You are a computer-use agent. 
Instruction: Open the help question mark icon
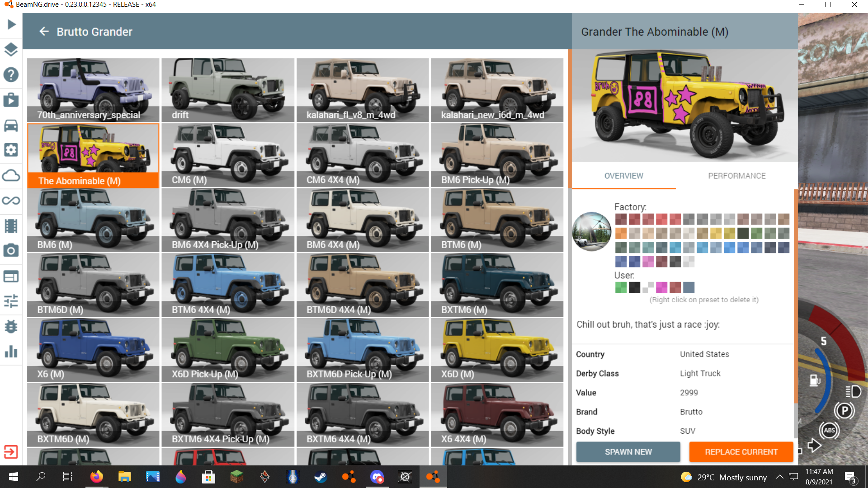point(11,75)
